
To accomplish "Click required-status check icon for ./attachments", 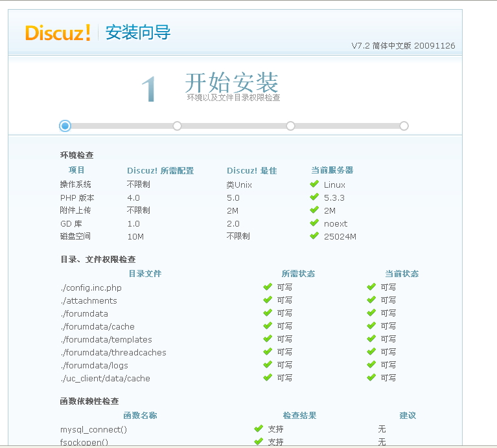I will (268, 300).
